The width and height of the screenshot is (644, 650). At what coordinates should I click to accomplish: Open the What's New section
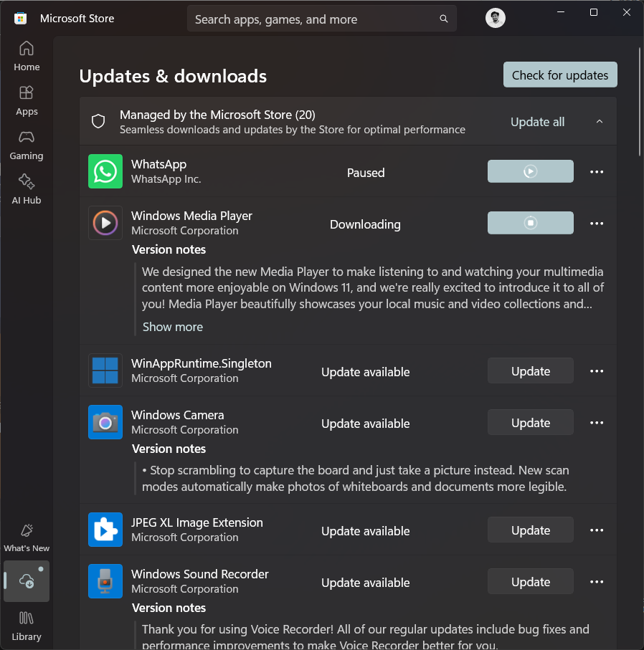click(27, 537)
